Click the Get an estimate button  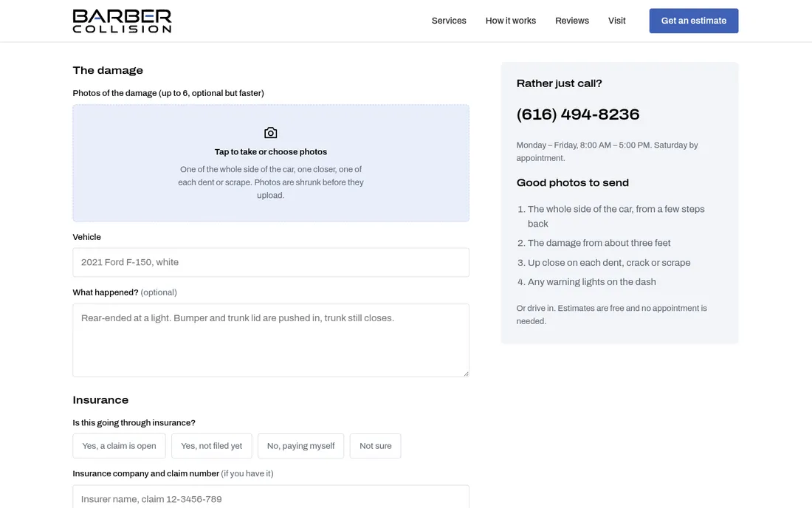[693, 21]
